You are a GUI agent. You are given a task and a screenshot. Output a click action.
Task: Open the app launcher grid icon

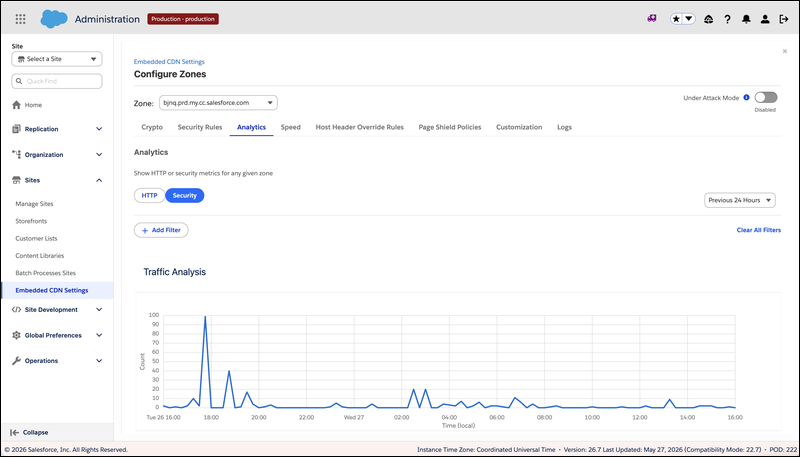click(x=20, y=19)
